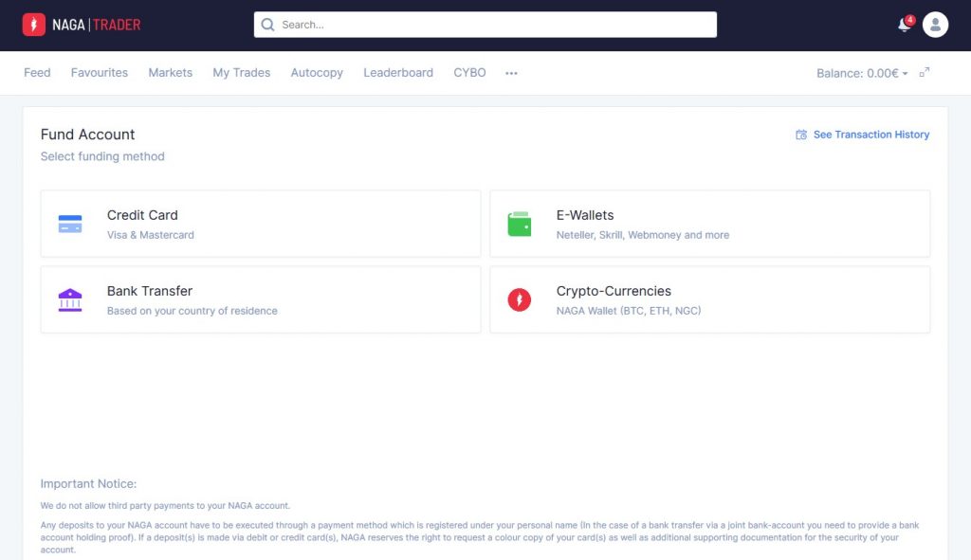Click Visa & Mastercard text
971x560 pixels.
[x=151, y=235]
